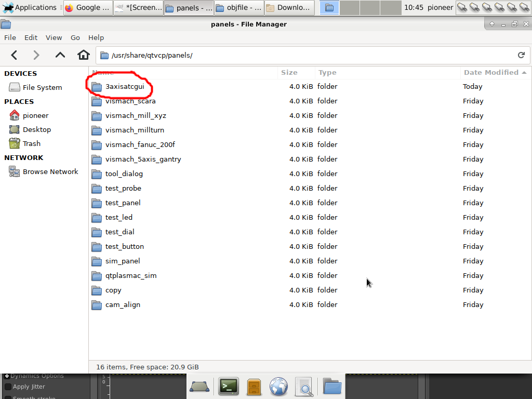Select Browse Network in the sidebar

pos(50,171)
